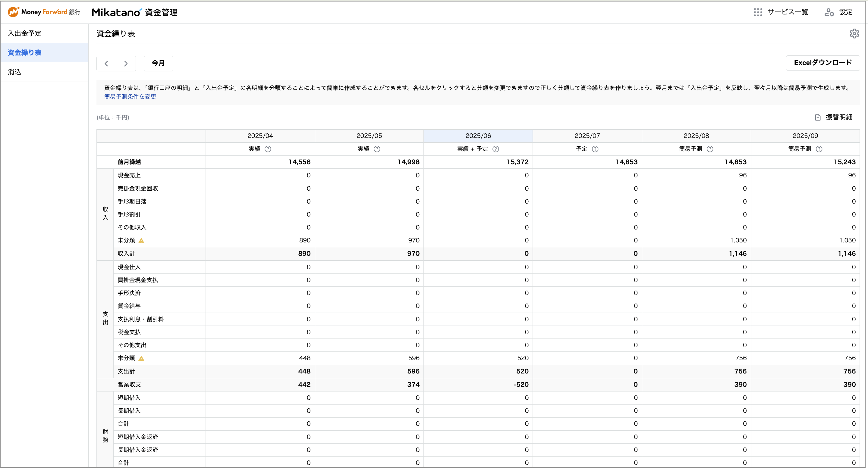Click the 手形割引 row label

point(129,214)
